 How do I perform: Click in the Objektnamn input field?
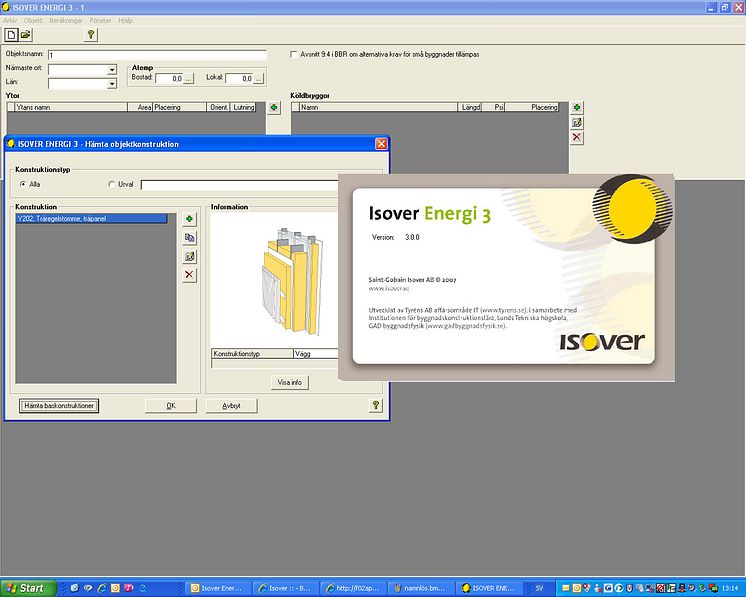pos(157,55)
